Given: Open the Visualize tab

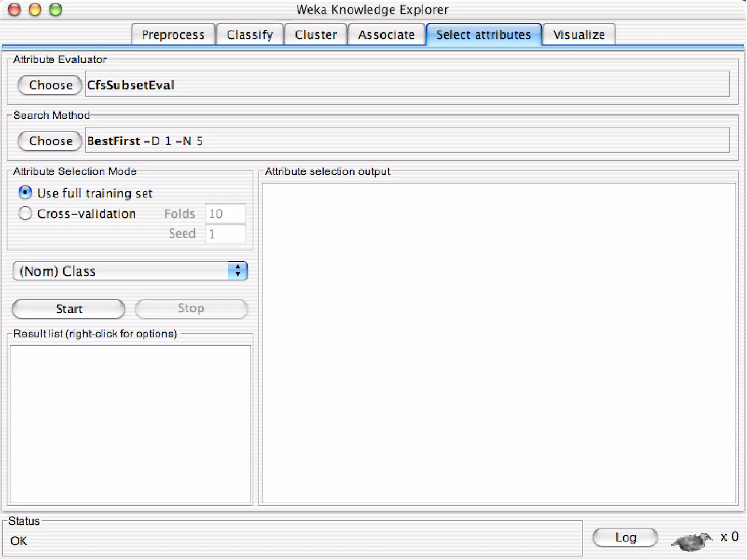Looking at the screenshot, I should tap(579, 35).
